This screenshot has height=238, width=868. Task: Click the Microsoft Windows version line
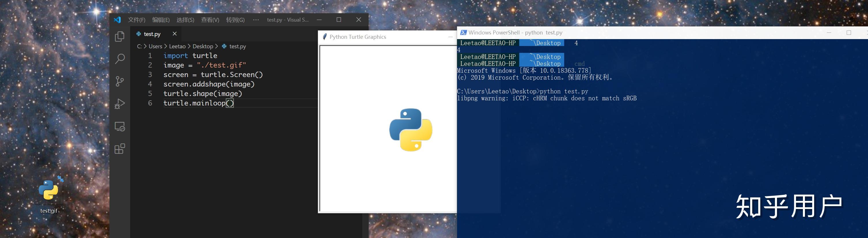click(x=524, y=71)
